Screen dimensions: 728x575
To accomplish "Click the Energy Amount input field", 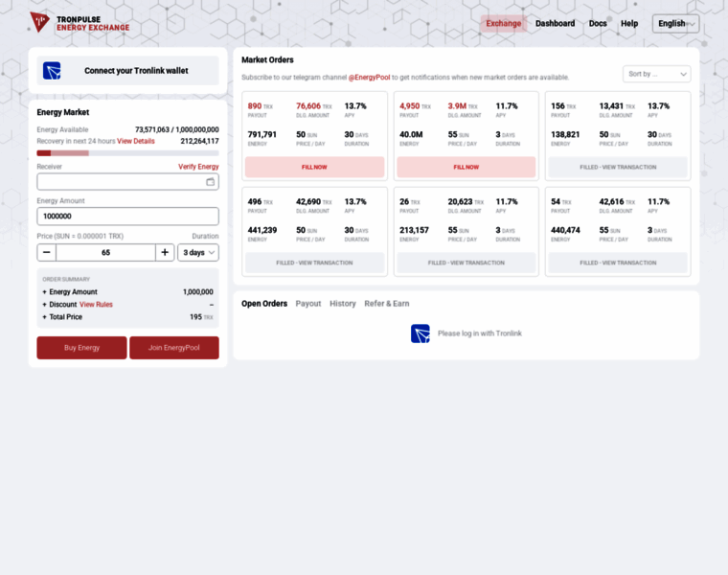I will coord(127,216).
